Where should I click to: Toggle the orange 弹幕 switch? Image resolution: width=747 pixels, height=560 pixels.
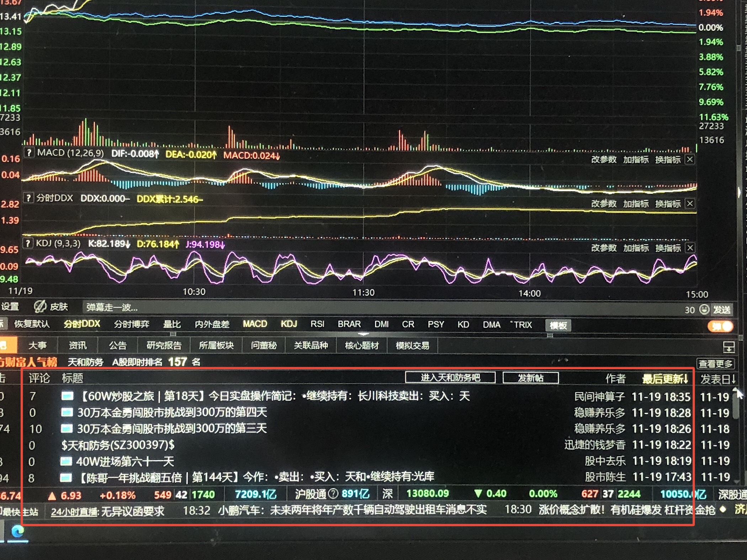720,326
